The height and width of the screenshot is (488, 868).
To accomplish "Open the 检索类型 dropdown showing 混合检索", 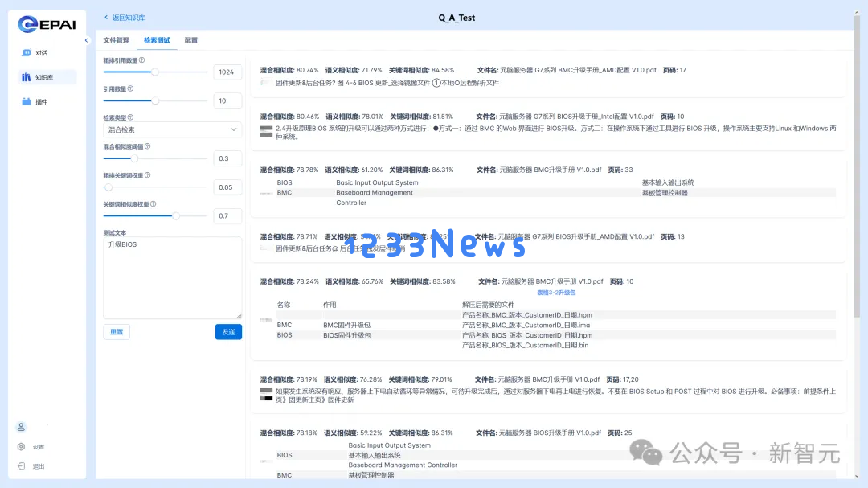I will click(x=172, y=129).
